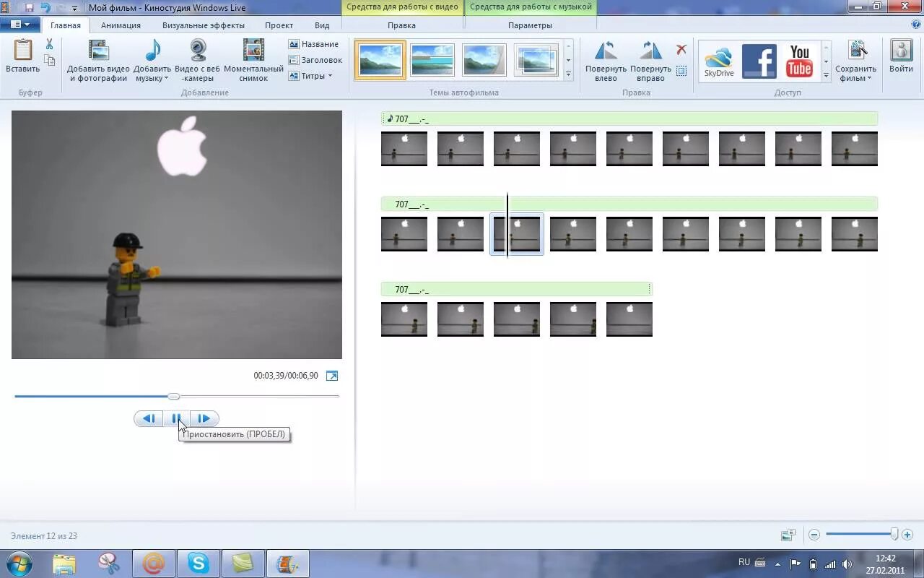Click Snapshot (Моментальный снимок) icon
924x578 pixels.
tap(253, 51)
